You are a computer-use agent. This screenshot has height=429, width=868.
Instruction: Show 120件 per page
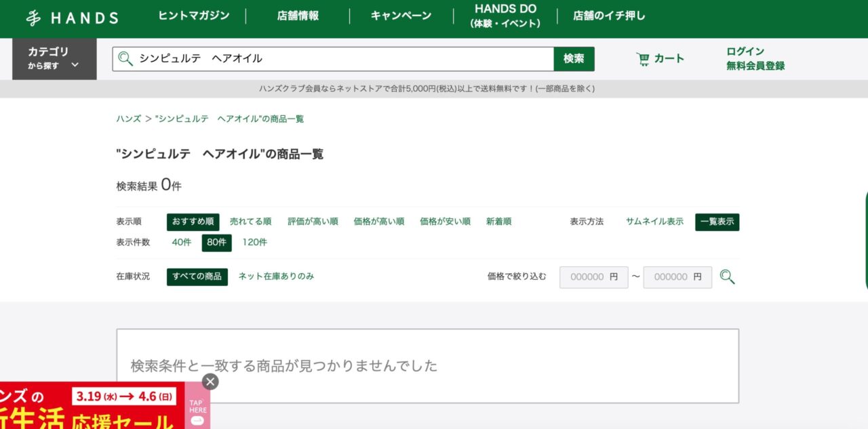pyautogui.click(x=255, y=242)
